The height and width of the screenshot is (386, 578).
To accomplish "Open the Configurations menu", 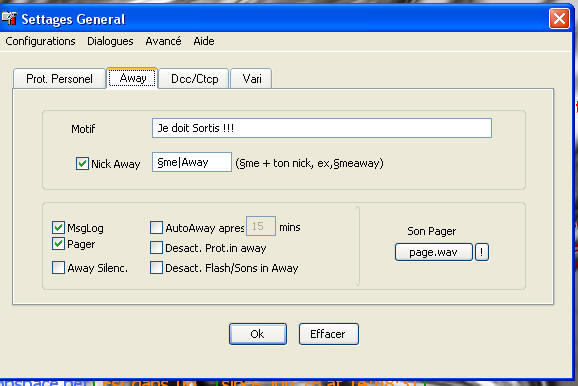I will [40, 41].
